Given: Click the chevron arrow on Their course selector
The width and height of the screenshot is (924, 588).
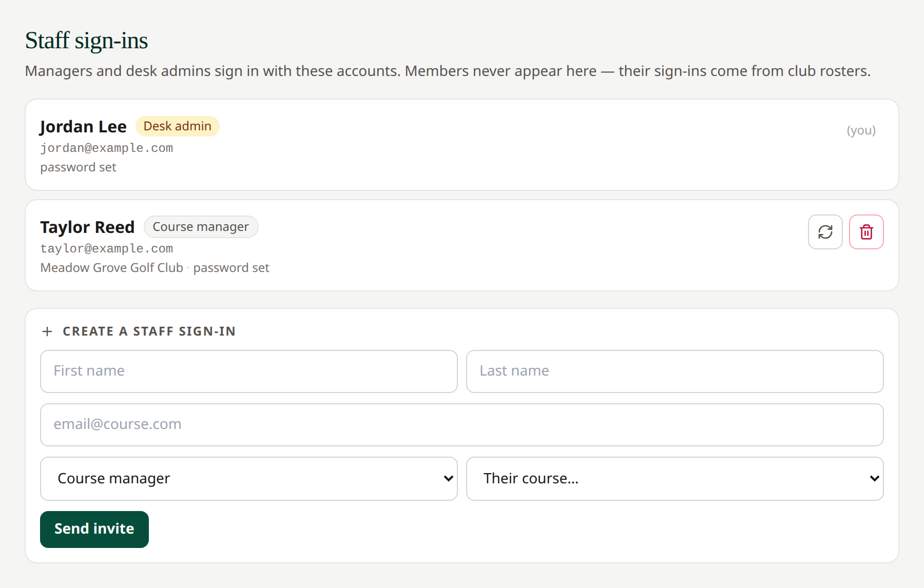Looking at the screenshot, I should pyautogui.click(x=874, y=478).
